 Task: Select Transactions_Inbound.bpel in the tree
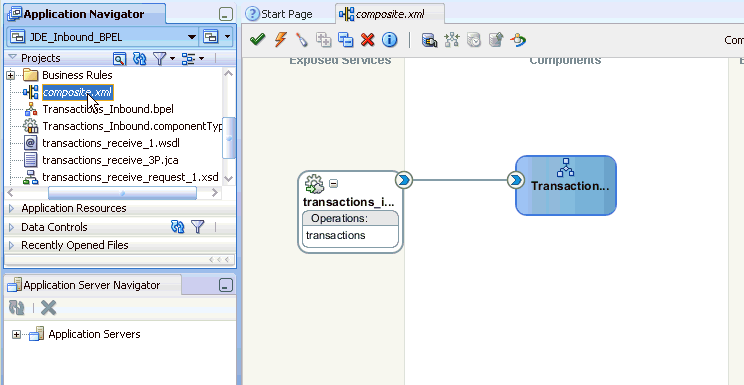click(x=108, y=109)
